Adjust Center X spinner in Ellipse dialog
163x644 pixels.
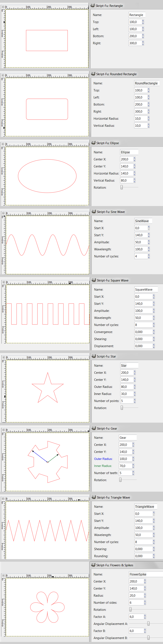click(x=135, y=159)
